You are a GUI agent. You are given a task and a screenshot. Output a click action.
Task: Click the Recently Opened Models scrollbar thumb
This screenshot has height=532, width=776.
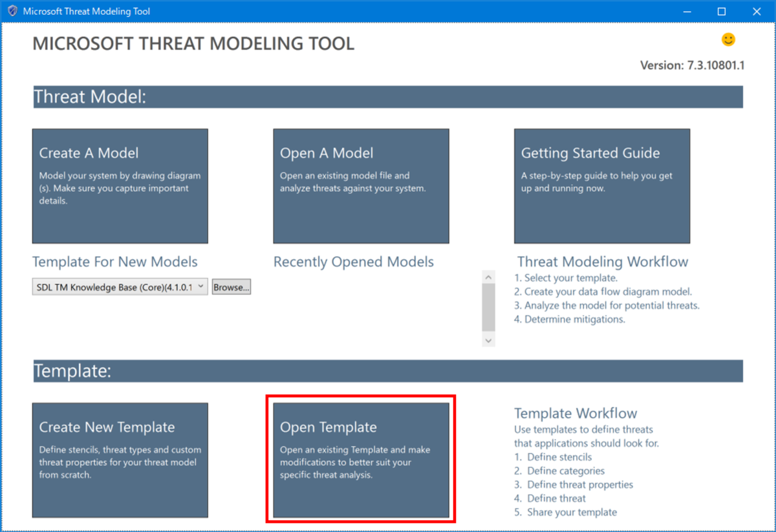488,307
